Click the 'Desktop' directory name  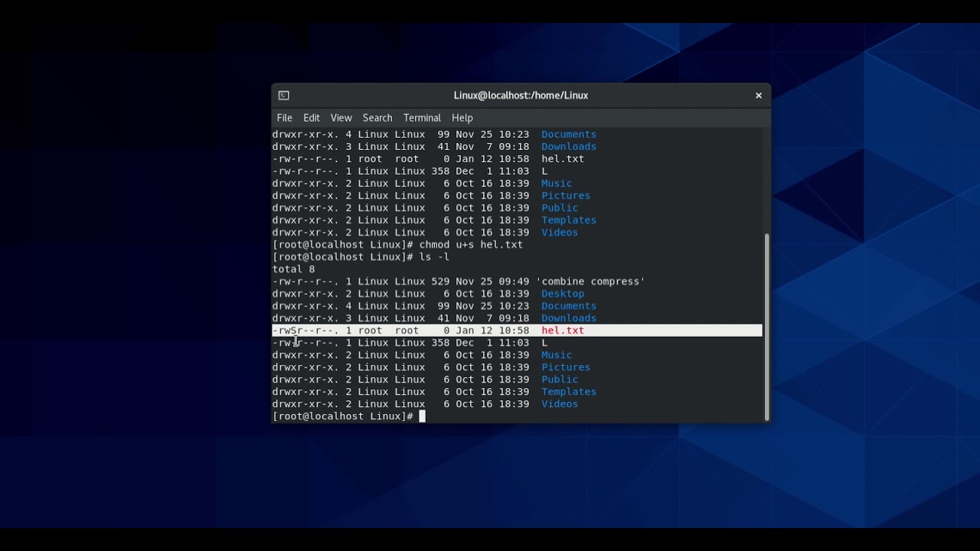coord(563,294)
